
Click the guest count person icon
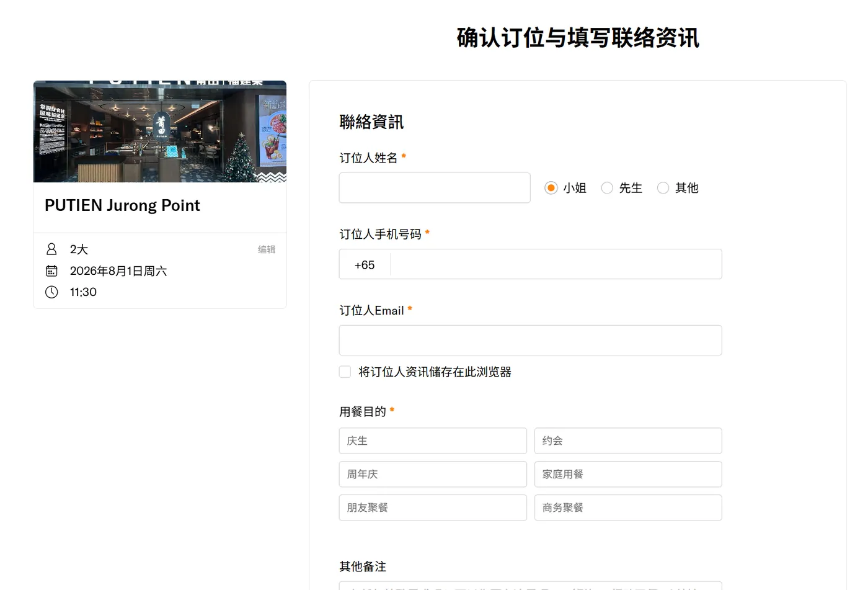[51, 249]
